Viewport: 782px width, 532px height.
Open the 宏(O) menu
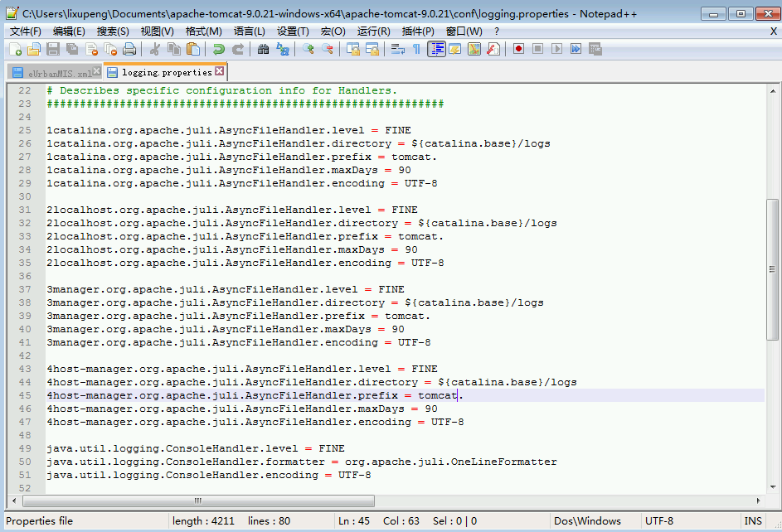tap(333, 31)
